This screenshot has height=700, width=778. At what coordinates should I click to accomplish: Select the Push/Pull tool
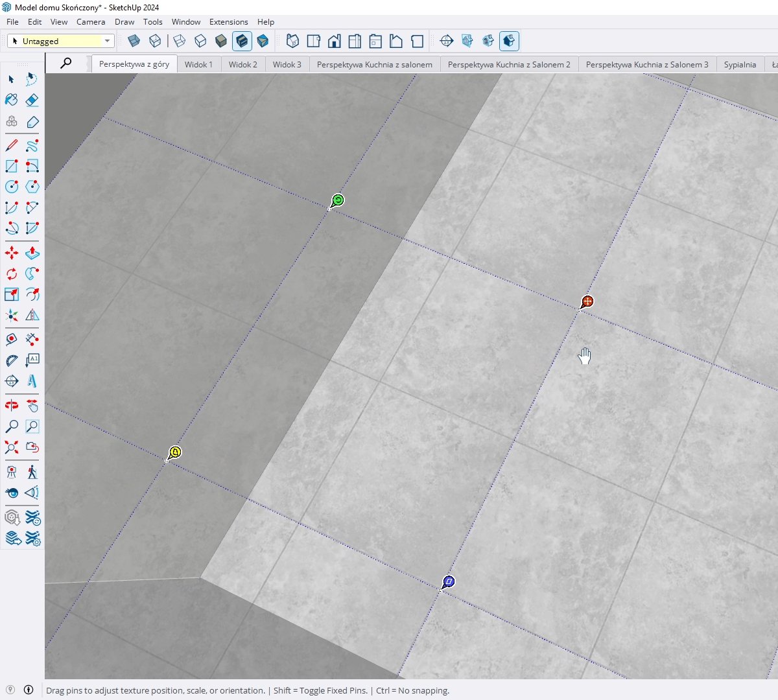32,253
